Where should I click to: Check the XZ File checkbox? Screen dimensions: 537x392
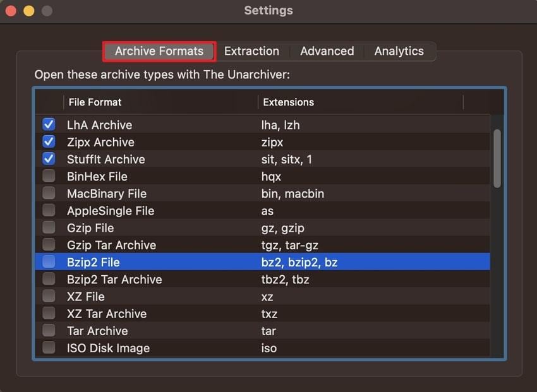[x=49, y=296]
